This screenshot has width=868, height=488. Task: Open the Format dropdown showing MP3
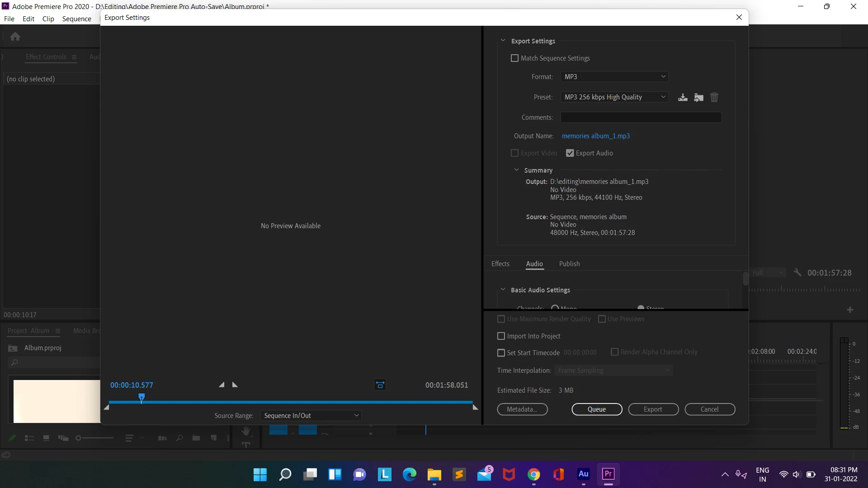(x=614, y=77)
